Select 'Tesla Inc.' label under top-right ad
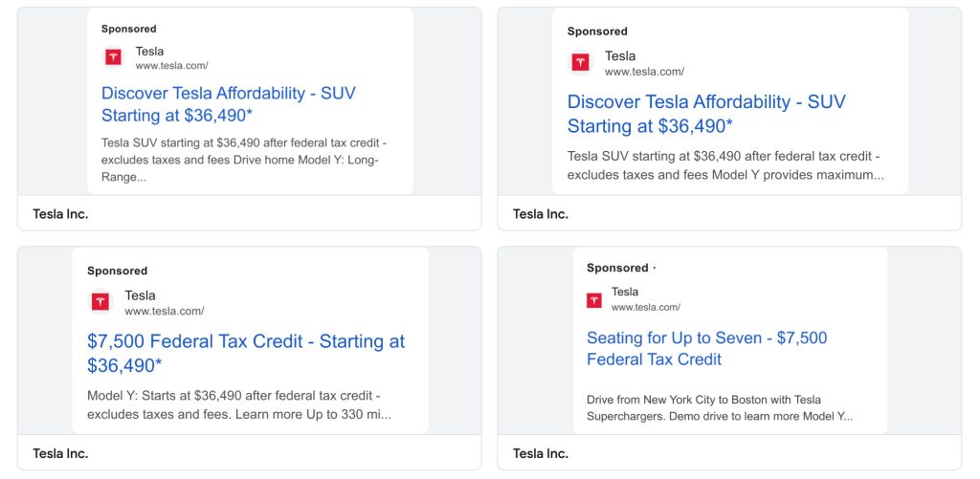 (x=541, y=213)
